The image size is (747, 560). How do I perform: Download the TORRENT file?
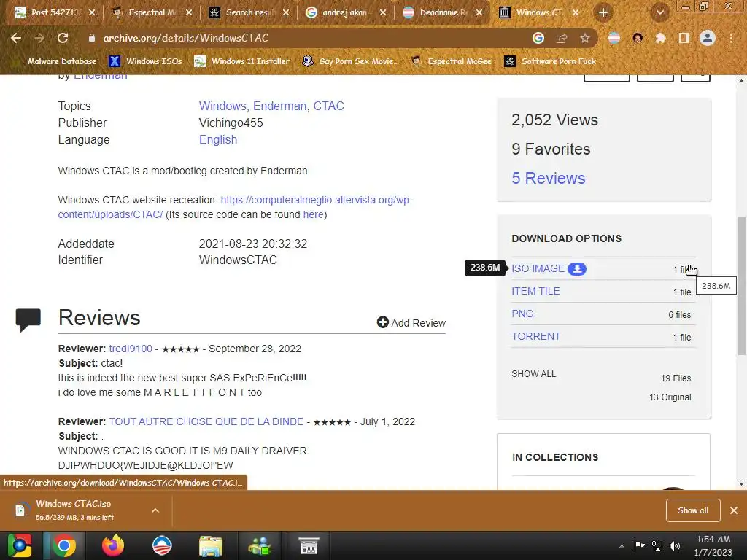(536, 336)
